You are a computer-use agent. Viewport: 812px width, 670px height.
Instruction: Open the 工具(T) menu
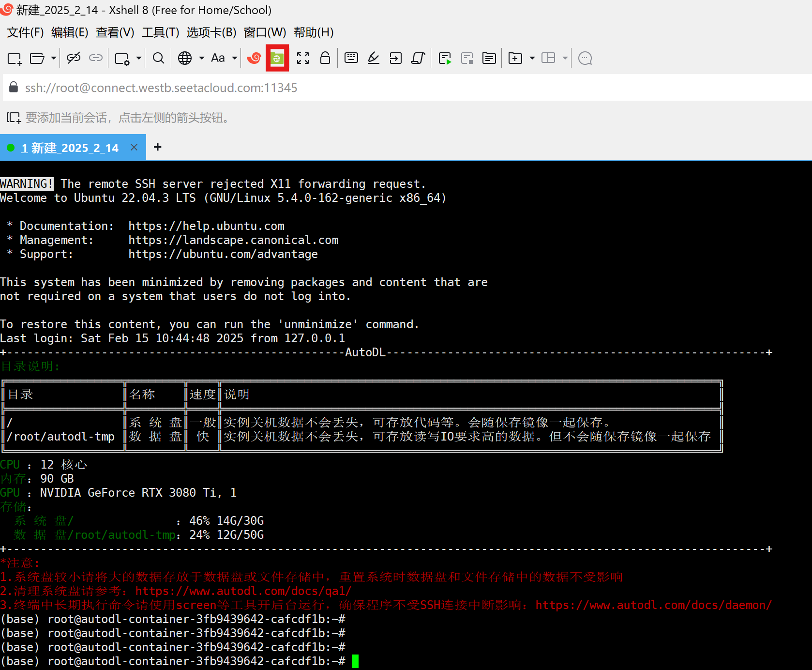click(x=160, y=32)
